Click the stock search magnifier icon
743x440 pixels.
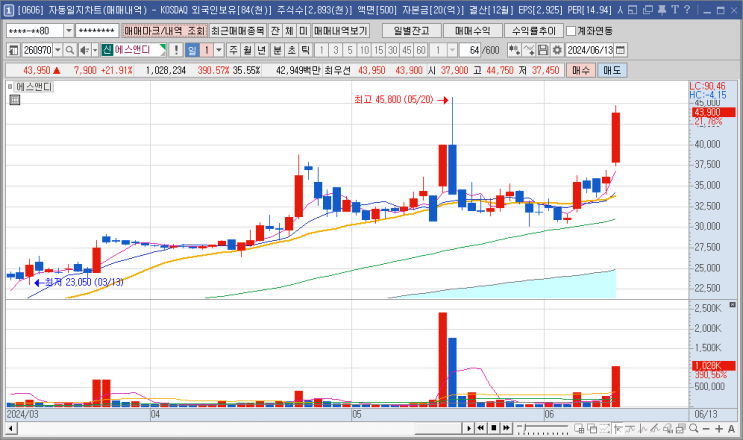tap(70, 50)
